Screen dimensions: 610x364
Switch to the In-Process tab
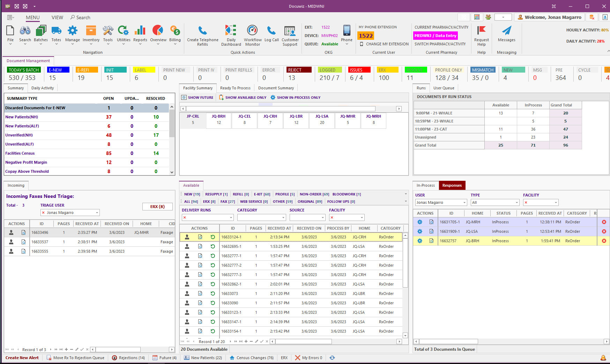(426, 185)
